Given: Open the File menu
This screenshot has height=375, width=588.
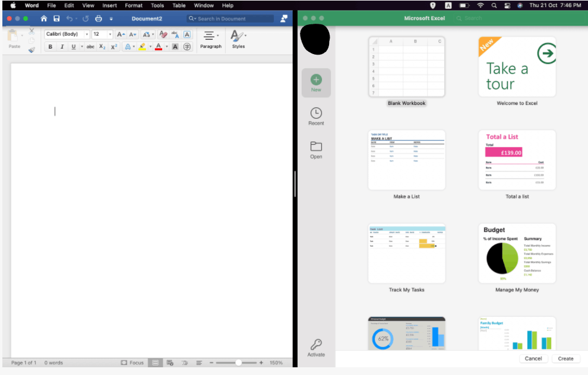Looking at the screenshot, I should (51, 5).
